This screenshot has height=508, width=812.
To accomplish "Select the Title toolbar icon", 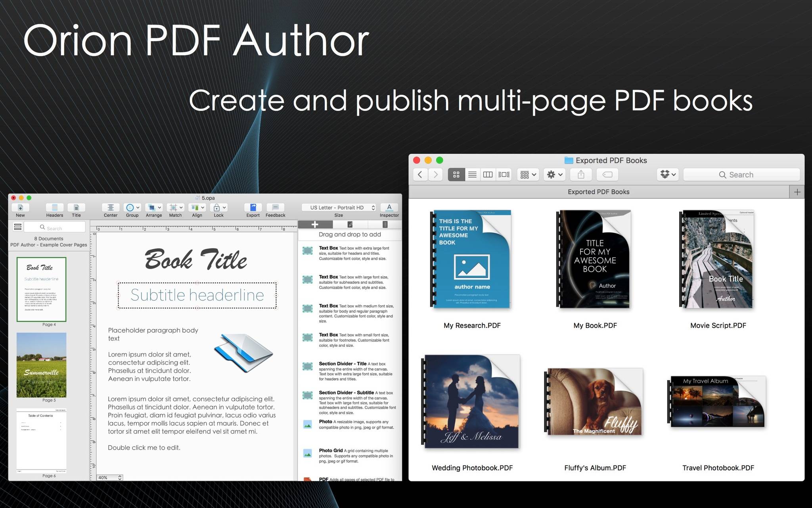I will click(76, 208).
